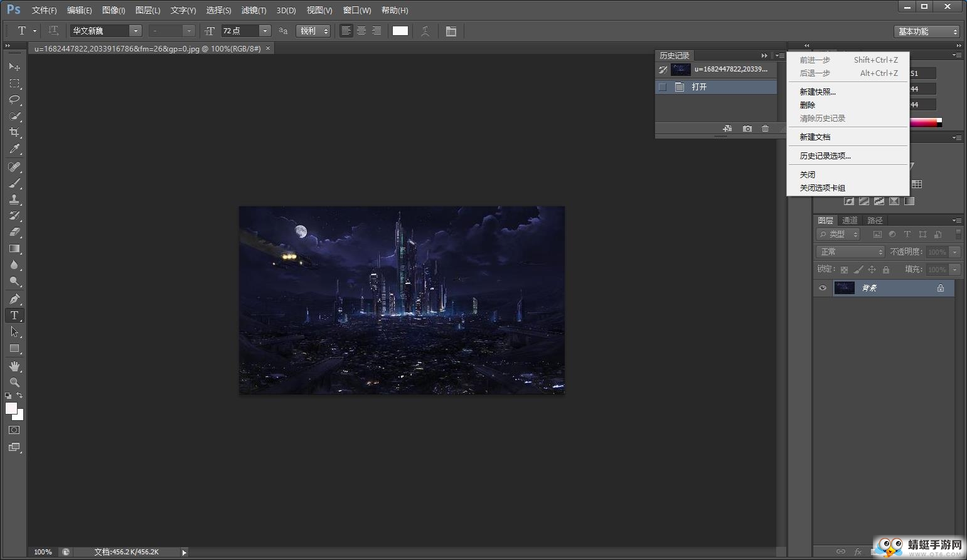Screen dimensions: 967x560
Task: Open the 填充 fill dropdown arrow
Action: click(x=954, y=270)
